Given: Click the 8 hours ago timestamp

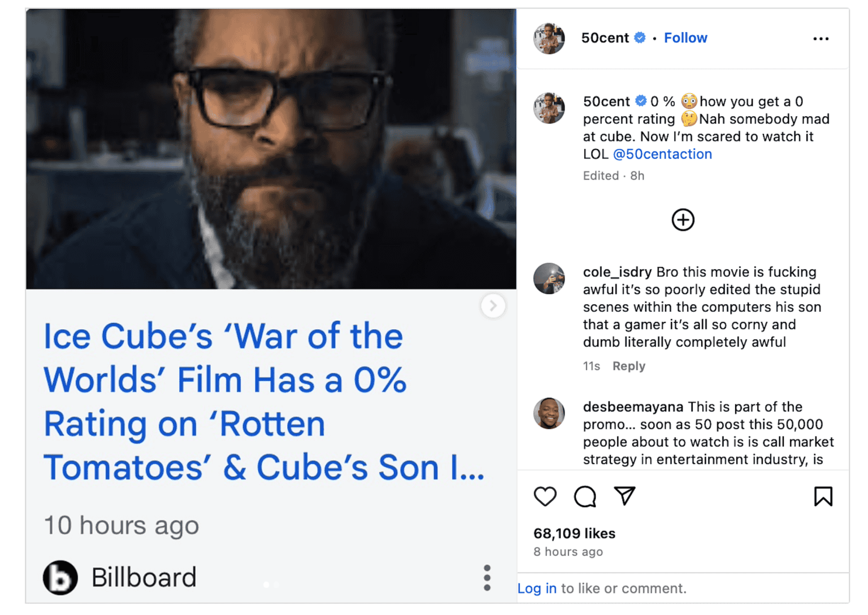Looking at the screenshot, I should click(x=568, y=552).
